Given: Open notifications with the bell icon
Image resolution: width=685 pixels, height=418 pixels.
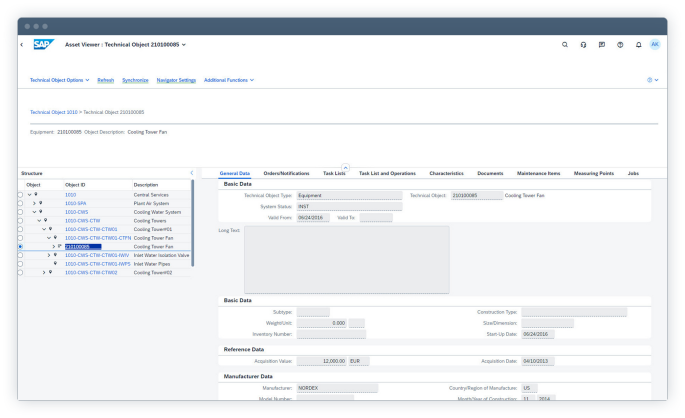Looking at the screenshot, I should [638, 45].
